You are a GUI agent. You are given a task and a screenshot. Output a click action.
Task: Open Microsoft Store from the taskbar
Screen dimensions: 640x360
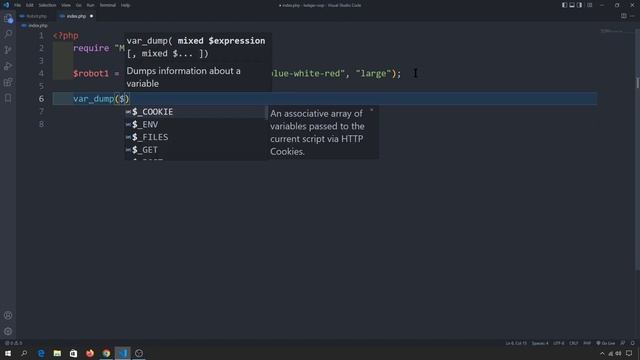click(x=73, y=353)
